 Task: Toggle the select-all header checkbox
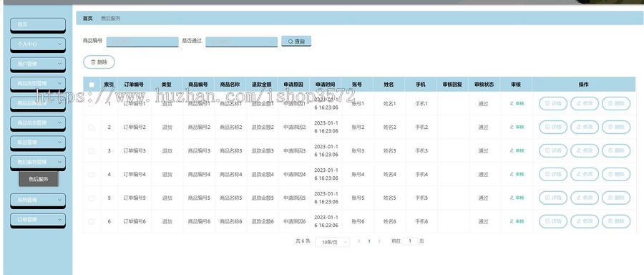92,85
